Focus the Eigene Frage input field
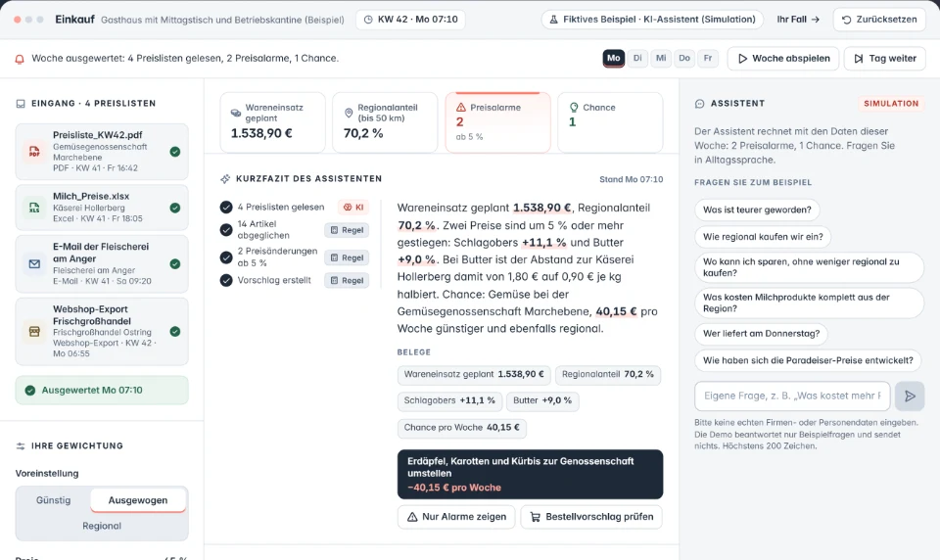The width and height of the screenshot is (940, 560). click(792, 396)
